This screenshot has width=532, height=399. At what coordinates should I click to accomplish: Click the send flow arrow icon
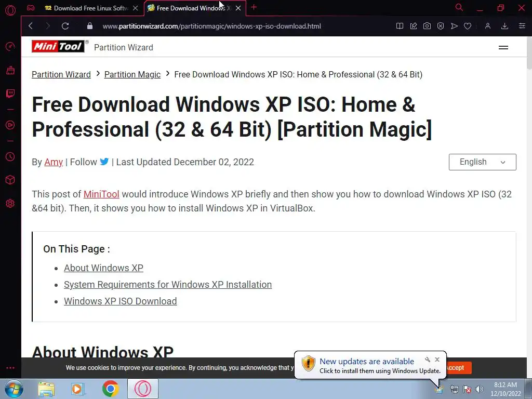454,26
